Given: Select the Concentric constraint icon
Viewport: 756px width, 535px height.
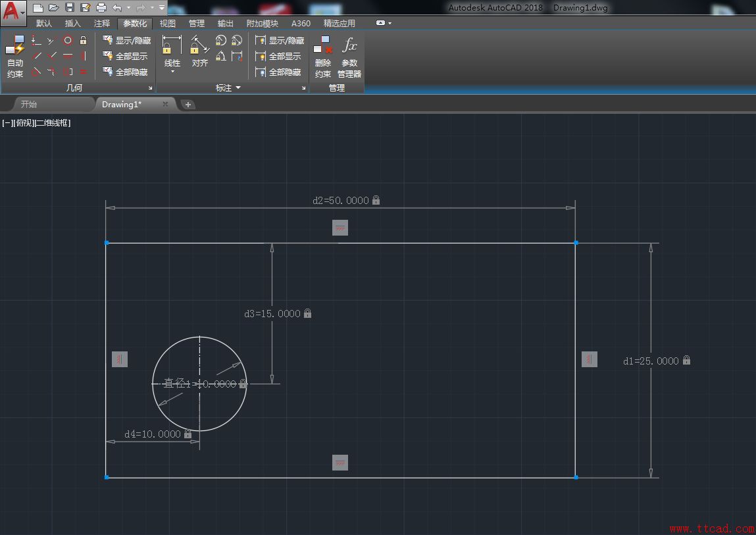Looking at the screenshot, I should click(x=68, y=41).
